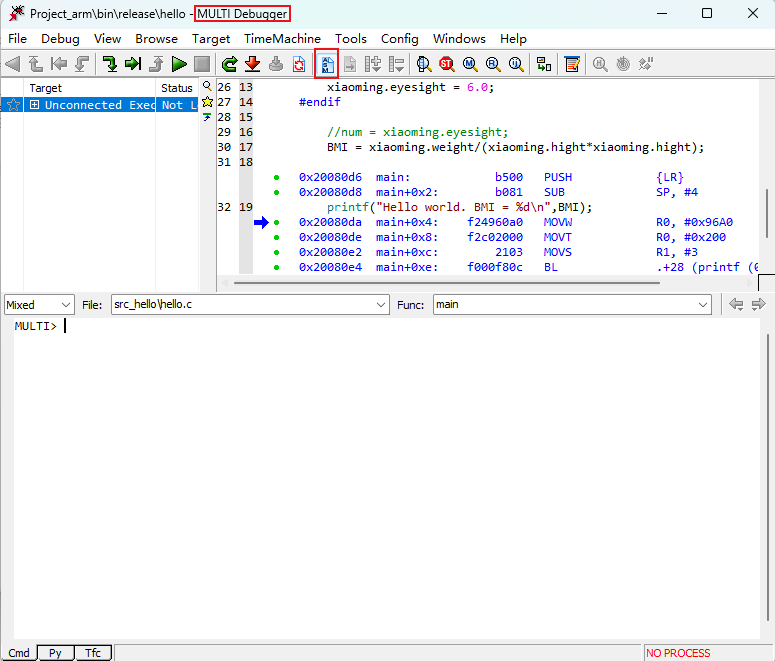
Task: Open the File dropdown showing src_hello\hello.c
Action: pos(249,304)
